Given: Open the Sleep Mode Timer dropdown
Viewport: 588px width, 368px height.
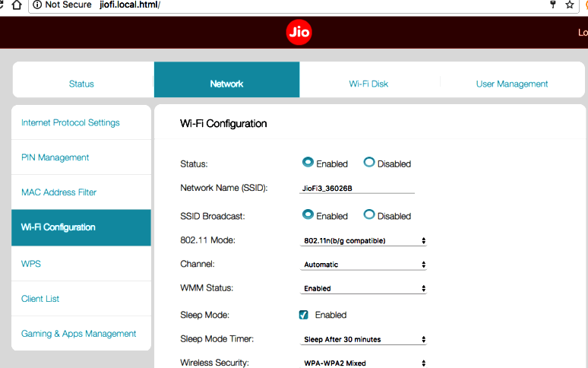Looking at the screenshot, I should point(363,340).
